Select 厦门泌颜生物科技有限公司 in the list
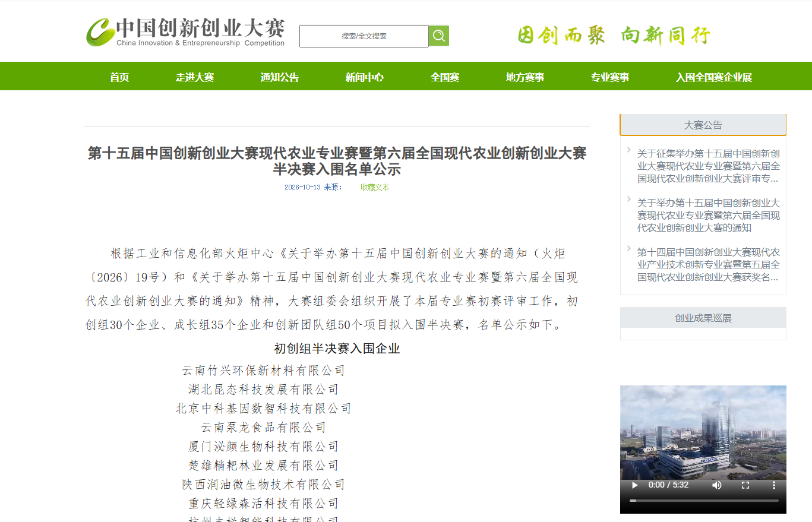 click(x=264, y=447)
